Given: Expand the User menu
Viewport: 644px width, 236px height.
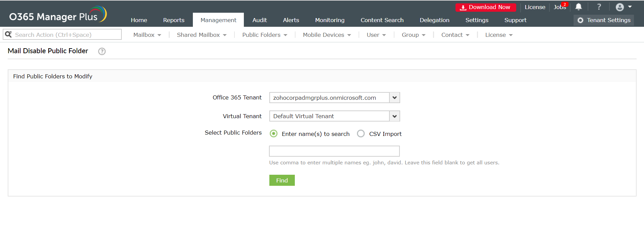Looking at the screenshot, I should 376,35.
